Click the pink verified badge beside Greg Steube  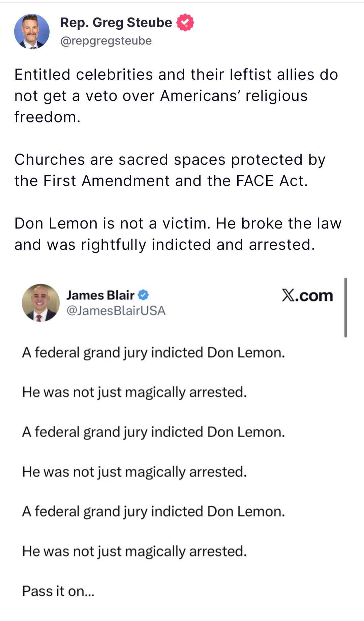pos(185,23)
